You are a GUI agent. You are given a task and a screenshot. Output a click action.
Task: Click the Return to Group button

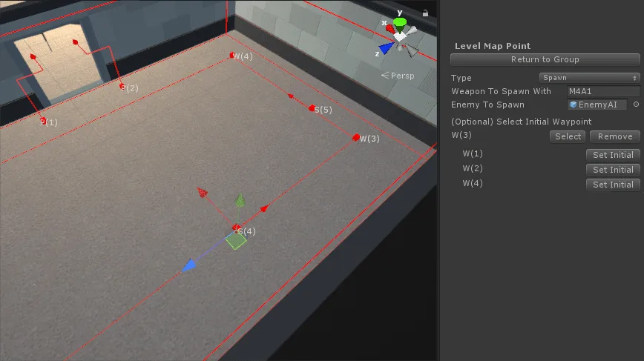coord(545,59)
